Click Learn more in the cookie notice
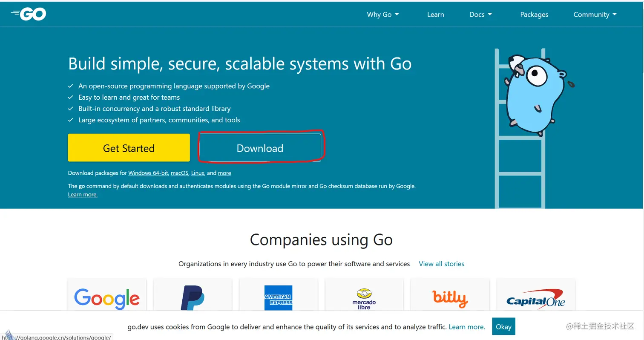 tap(467, 327)
